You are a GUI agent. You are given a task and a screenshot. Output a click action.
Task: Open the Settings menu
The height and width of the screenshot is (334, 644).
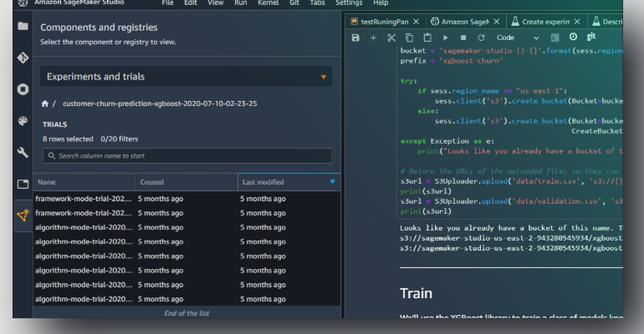(348, 3)
